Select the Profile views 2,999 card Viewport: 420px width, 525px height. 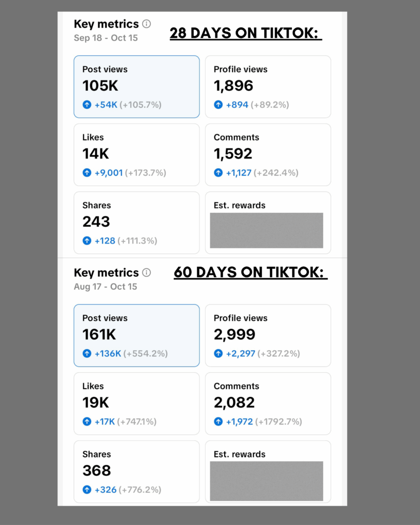[x=268, y=335]
